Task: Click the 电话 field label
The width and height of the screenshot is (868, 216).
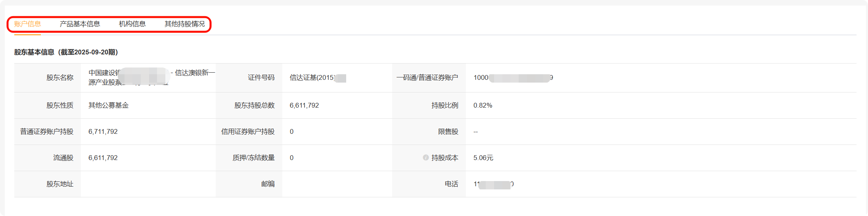Action: (451, 184)
